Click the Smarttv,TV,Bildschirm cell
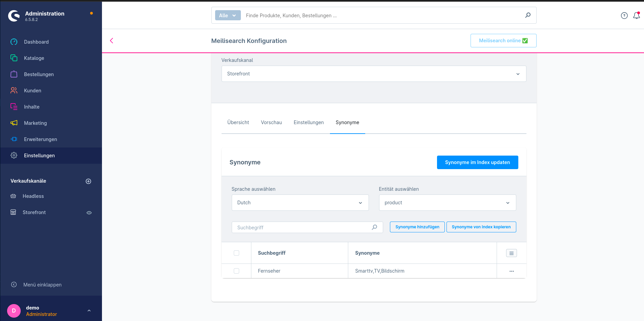 coord(422,271)
